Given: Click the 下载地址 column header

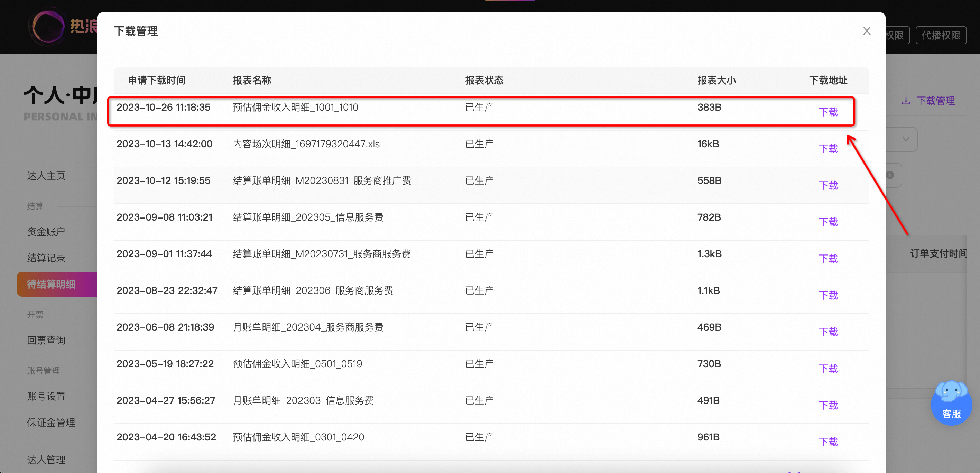Looking at the screenshot, I should pyautogui.click(x=828, y=80).
